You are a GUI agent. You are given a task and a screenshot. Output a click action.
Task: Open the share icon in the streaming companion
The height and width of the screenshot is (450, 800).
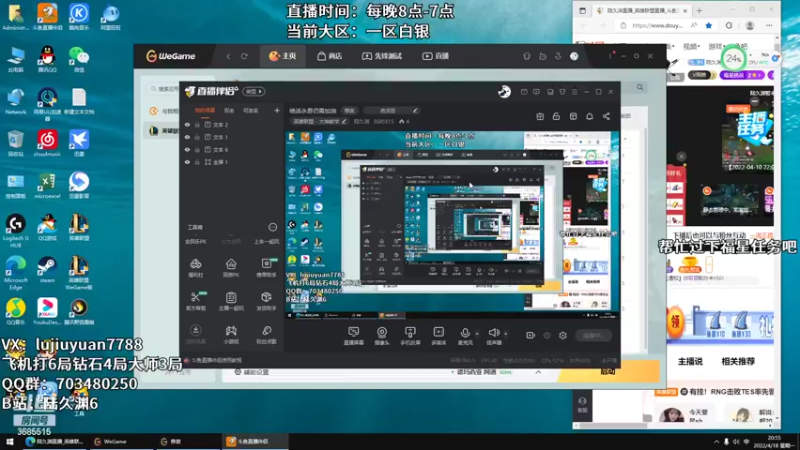click(x=606, y=116)
